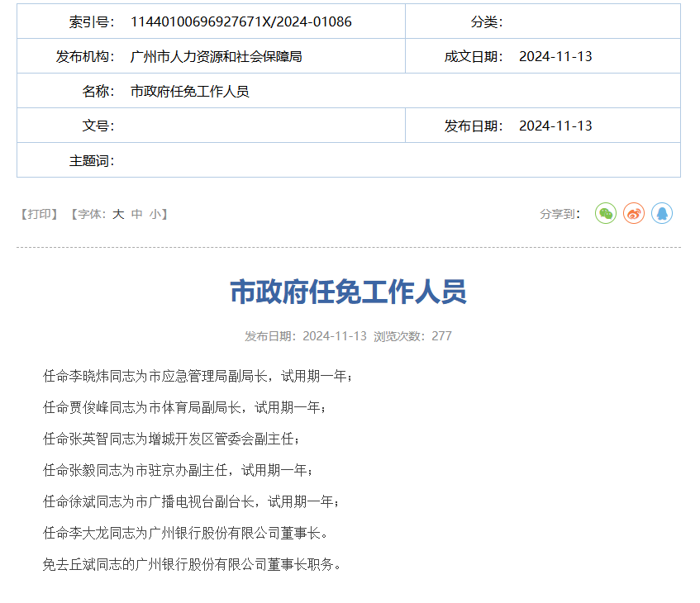
Task: Click the paragraph about 张英智 appointment
Action: 172,439
